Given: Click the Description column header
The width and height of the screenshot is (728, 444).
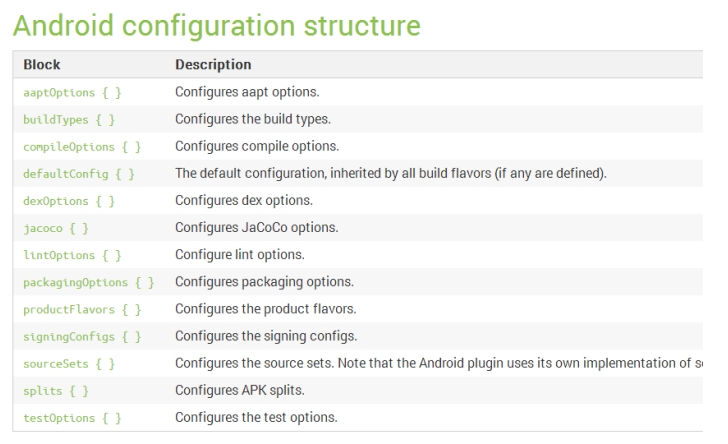Looking at the screenshot, I should coord(212,65).
